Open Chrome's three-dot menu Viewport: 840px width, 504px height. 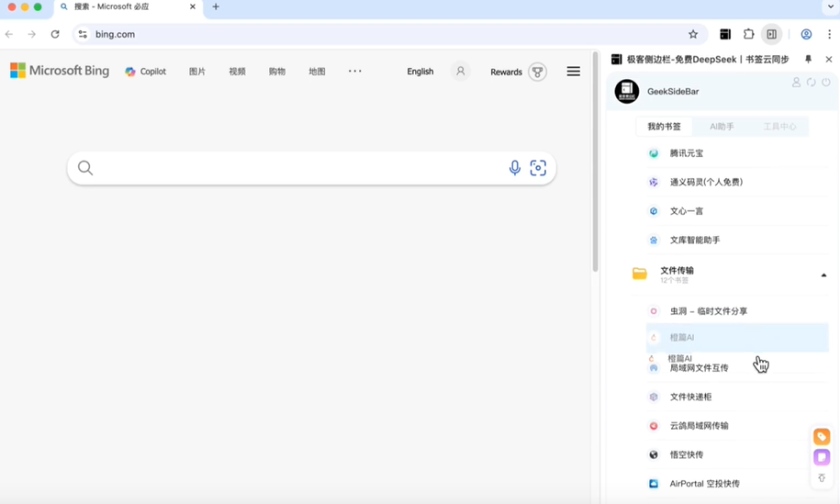pyautogui.click(x=829, y=34)
